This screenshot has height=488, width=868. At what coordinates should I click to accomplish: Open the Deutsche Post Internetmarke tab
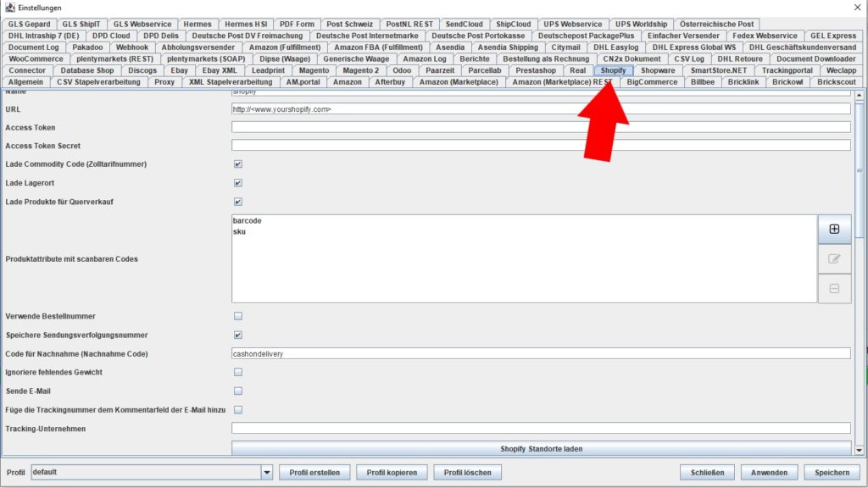[x=367, y=36]
